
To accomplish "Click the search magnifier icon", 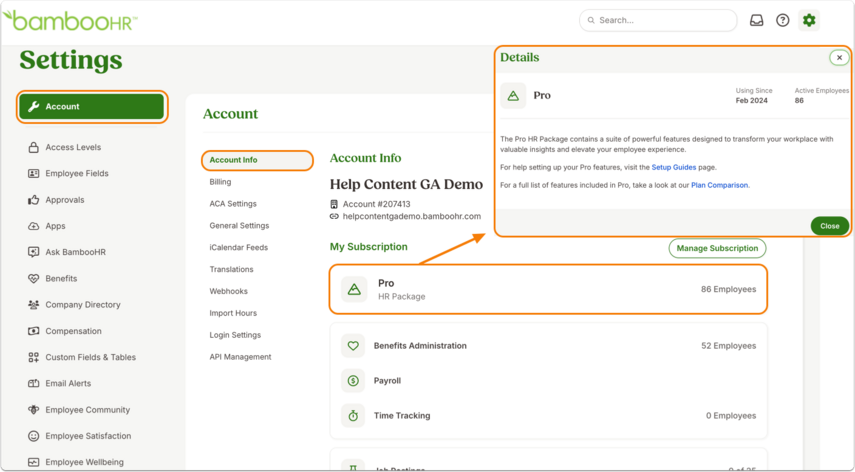I will click(x=591, y=21).
